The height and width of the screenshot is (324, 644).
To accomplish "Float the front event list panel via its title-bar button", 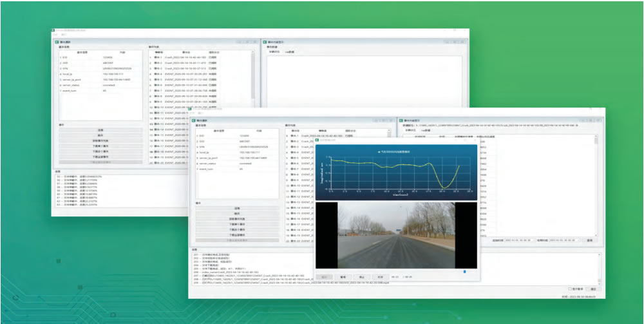I will point(382,120).
